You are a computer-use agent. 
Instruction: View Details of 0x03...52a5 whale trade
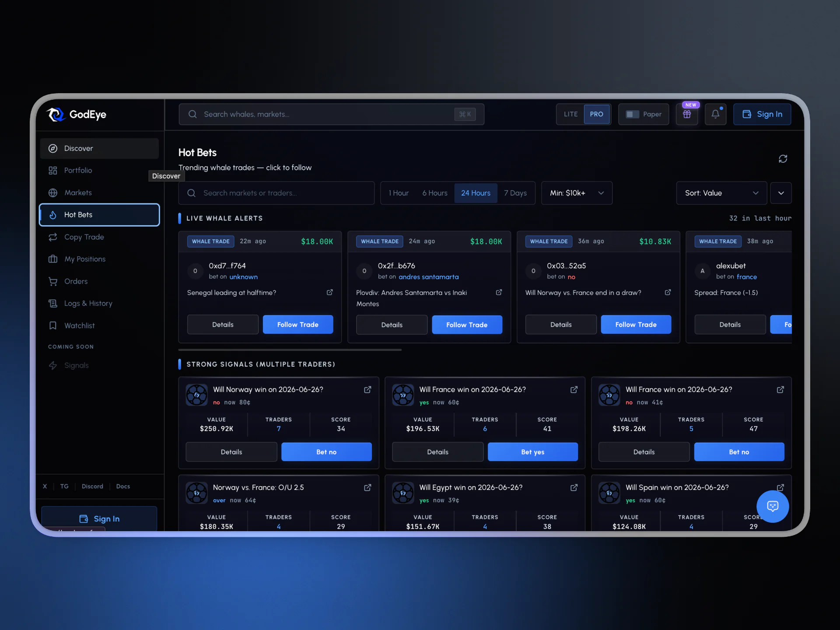click(x=561, y=324)
